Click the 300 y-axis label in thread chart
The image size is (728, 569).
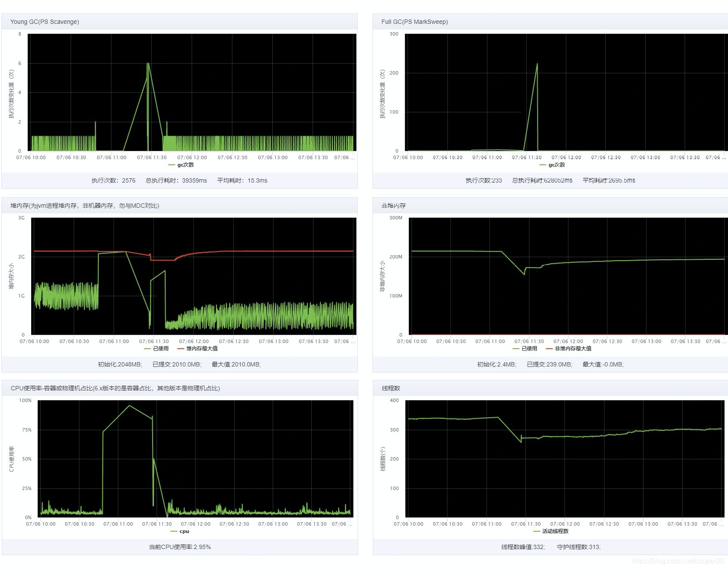click(394, 430)
